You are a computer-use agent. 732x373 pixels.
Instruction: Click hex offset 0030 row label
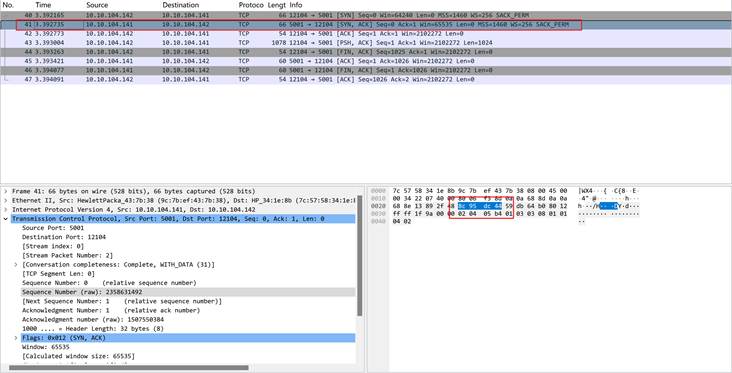tap(379, 213)
